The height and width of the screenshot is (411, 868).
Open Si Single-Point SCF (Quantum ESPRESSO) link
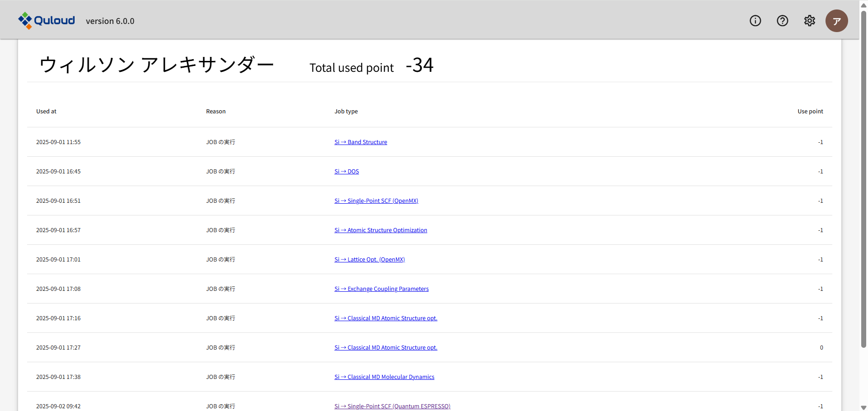pos(392,406)
